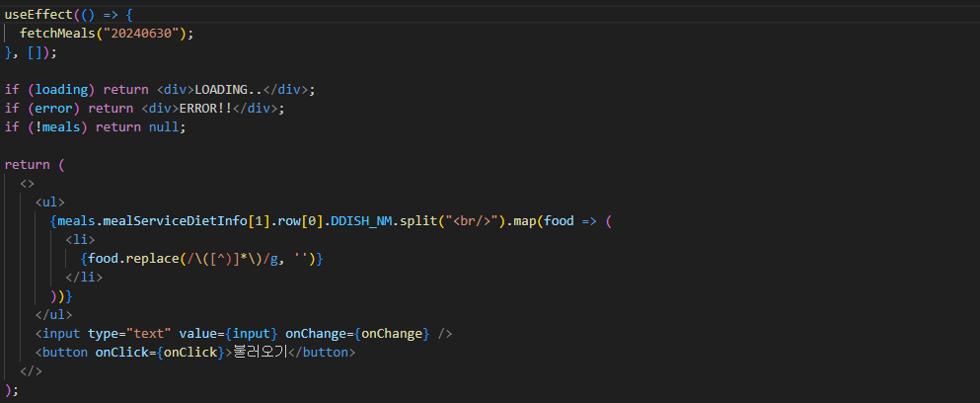The width and height of the screenshot is (980, 403).
Task: Click the return ( statement line
Action: point(35,165)
